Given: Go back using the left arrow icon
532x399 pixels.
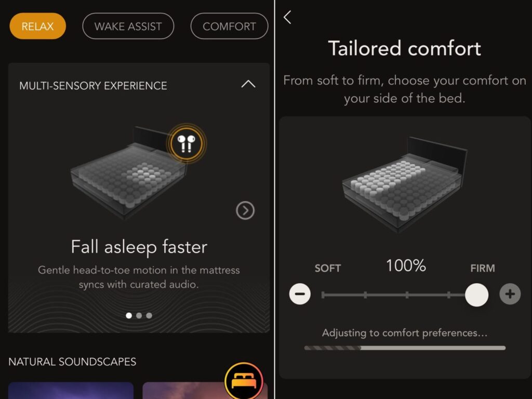Looking at the screenshot, I should (287, 17).
